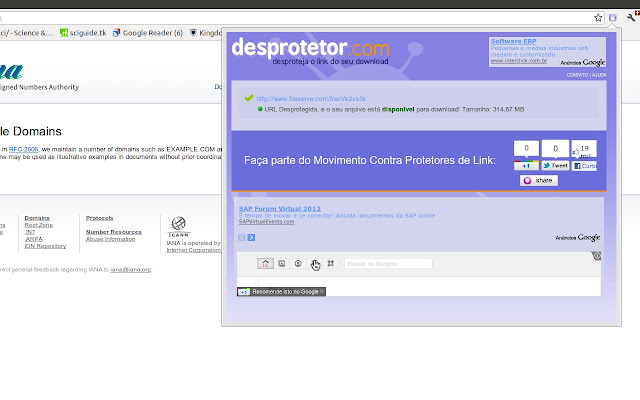Open the Root Zone footer link
640x400 pixels.
[x=38, y=225]
